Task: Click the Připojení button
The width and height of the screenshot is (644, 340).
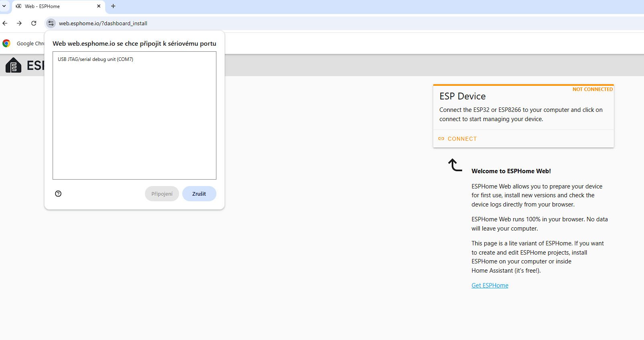Action: click(x=162, y=194)
